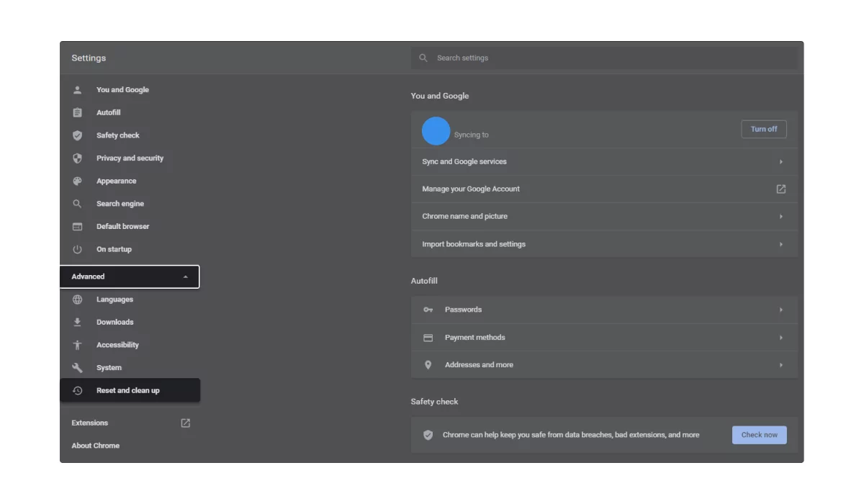Click the clipboard icon beside Autofill
This screenshot has width=864, height=504.
(x=77, y=113)
